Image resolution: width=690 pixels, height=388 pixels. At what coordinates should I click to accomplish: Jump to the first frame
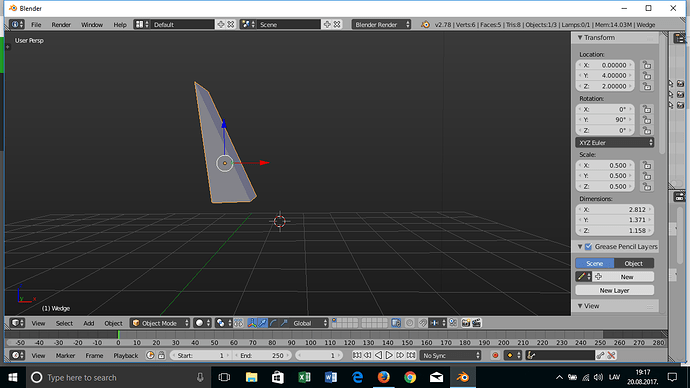[x=357, y=355]
